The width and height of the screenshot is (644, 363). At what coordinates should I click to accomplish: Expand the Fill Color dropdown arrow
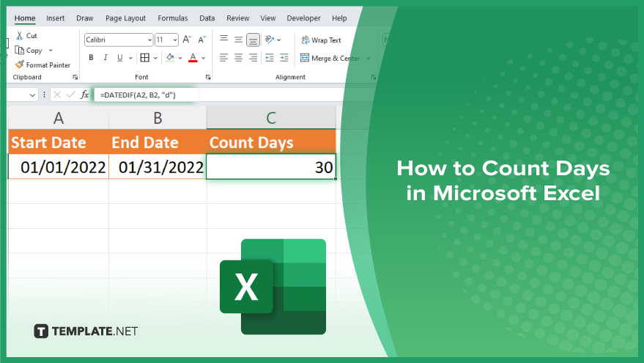coord(180,58)
